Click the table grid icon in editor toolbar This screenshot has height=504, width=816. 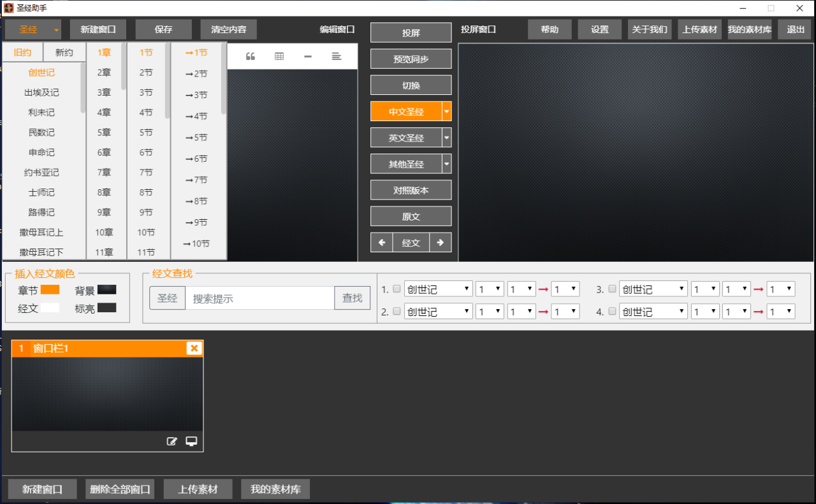(x=279, y=56)
